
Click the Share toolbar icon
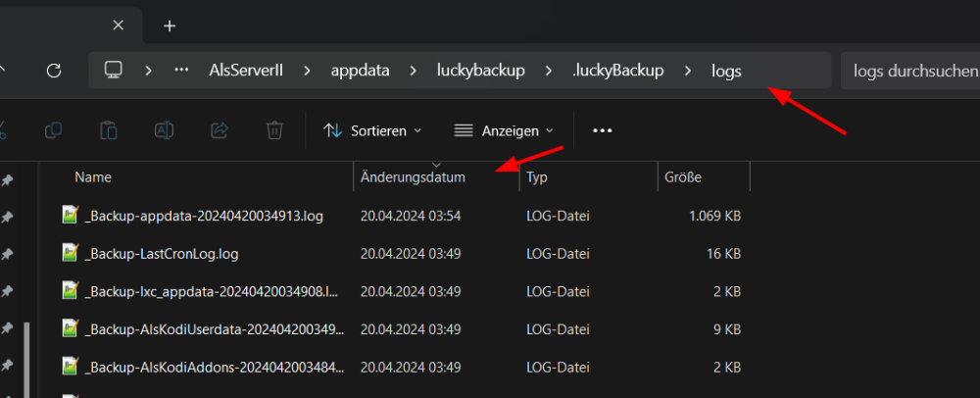[220, 130]
